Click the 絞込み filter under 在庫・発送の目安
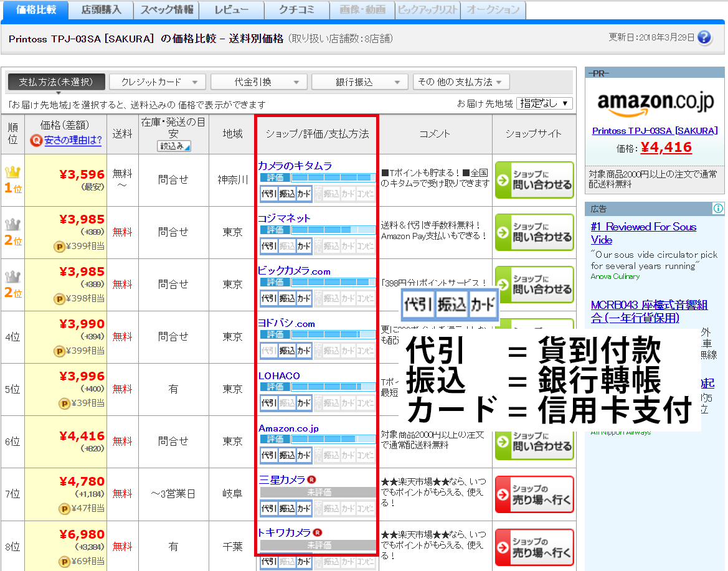This screenshot has width=728, height=571. [x=174, y=146]
